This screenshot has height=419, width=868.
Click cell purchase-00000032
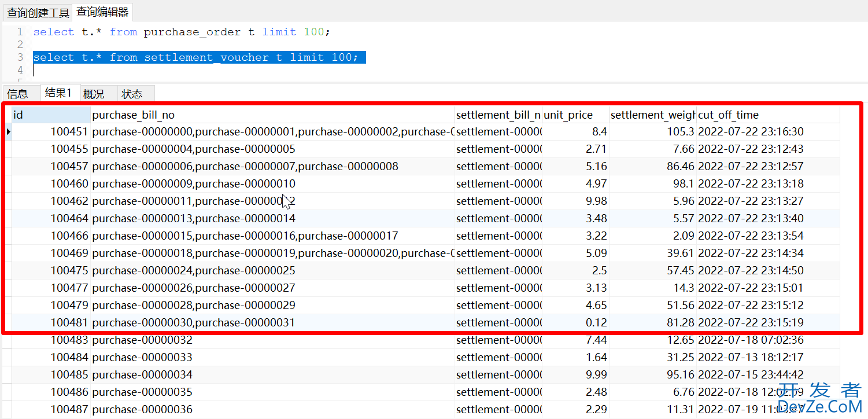point(272,340)
